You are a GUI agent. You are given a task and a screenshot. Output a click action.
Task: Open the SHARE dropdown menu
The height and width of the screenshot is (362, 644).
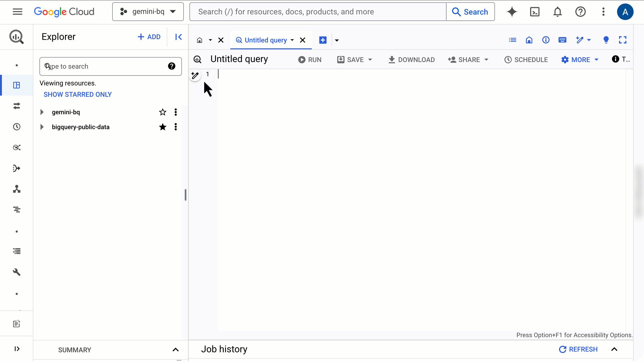pos(486,60)
